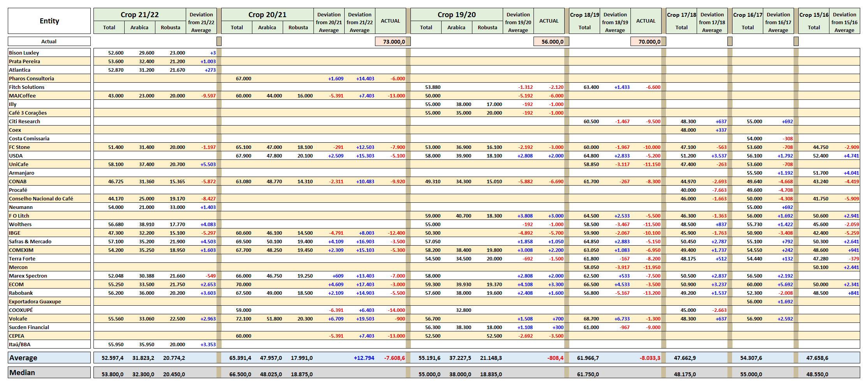Select the Terra Forte entity name

pyautogui.click(x=22, y=259)
